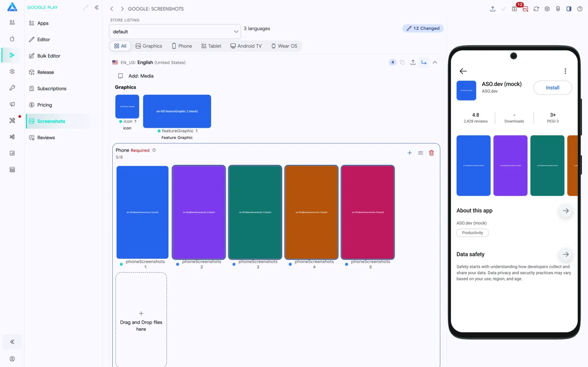
Task: Click the Drag and Drop files here box
Action: click(x=141, y=320)
